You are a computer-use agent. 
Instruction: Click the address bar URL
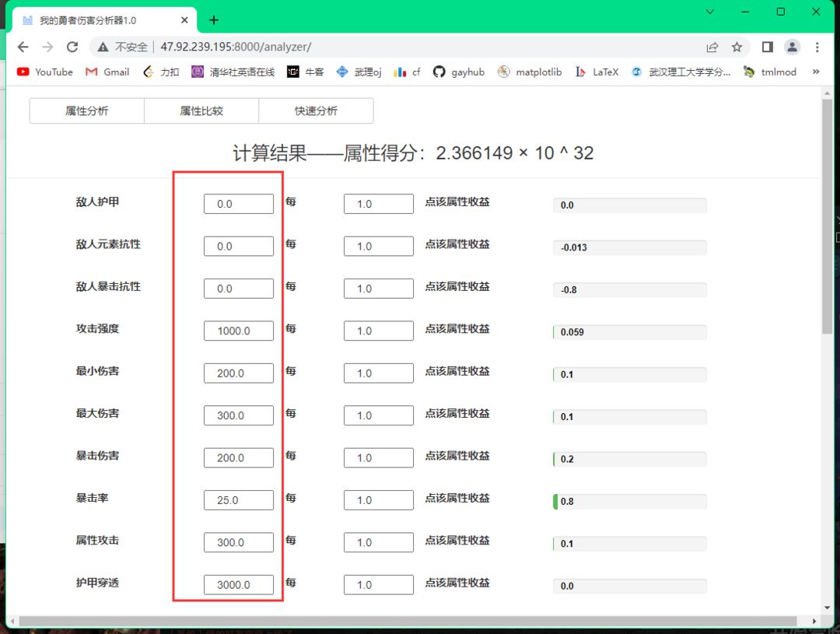[x=236, y=47]
